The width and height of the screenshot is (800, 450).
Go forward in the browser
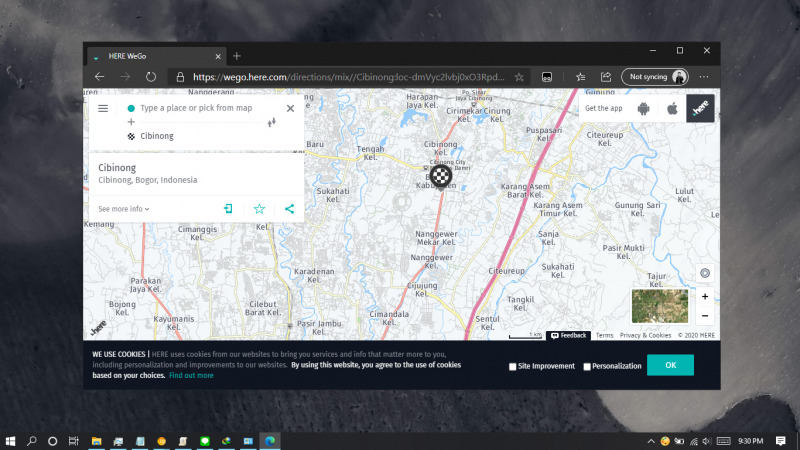pos(125,77)
